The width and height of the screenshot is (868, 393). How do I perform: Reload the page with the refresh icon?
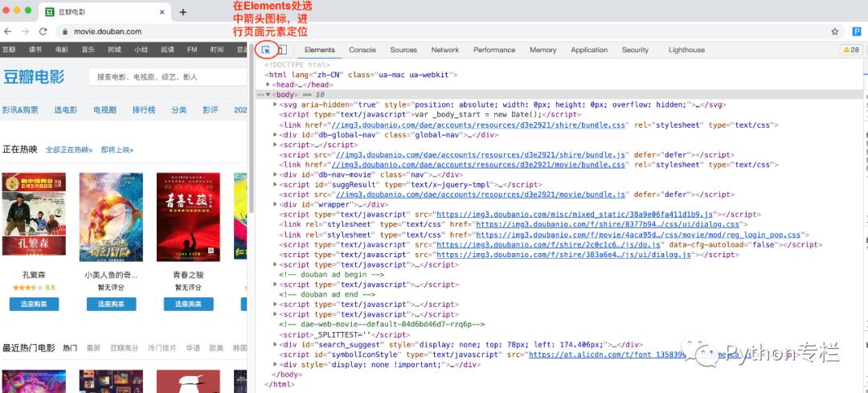pyautogui.click(x=43, y=31)
